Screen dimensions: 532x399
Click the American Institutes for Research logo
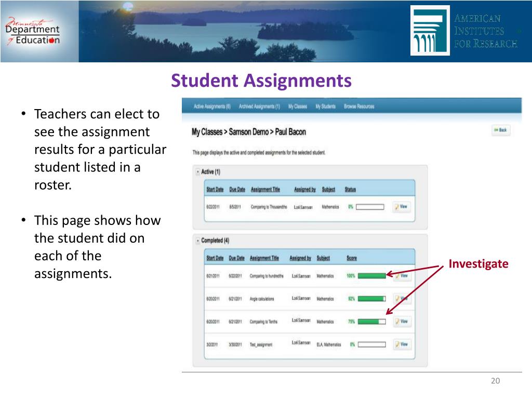[465, 31]
